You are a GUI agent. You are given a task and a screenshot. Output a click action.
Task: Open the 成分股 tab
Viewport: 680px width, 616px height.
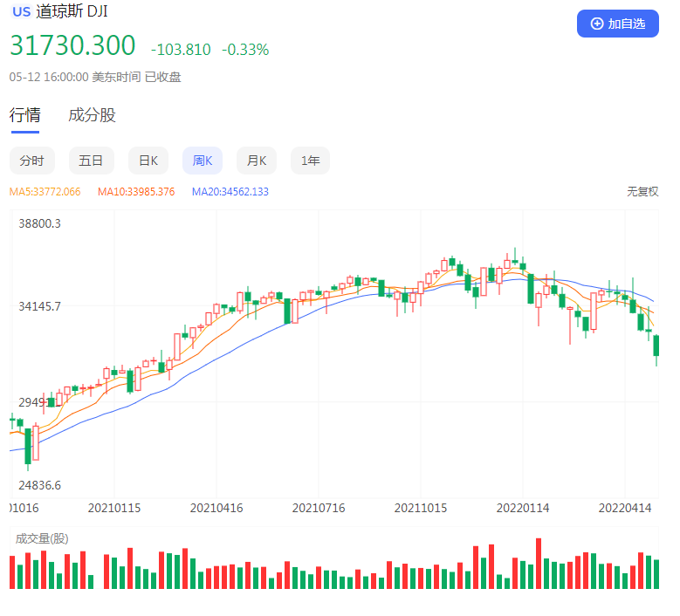pyautogui.click(x=92, y=115)
